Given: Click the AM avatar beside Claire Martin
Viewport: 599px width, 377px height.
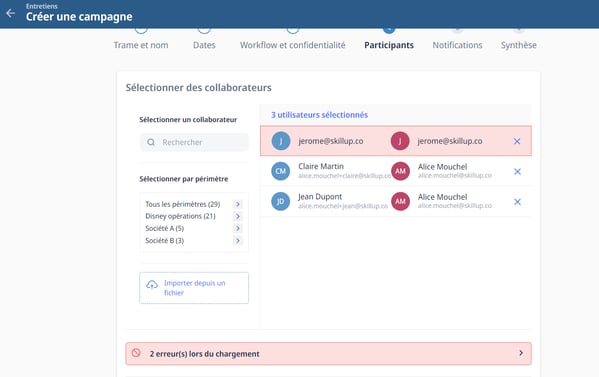Looking at the screenshot, I should pos(400,171).
